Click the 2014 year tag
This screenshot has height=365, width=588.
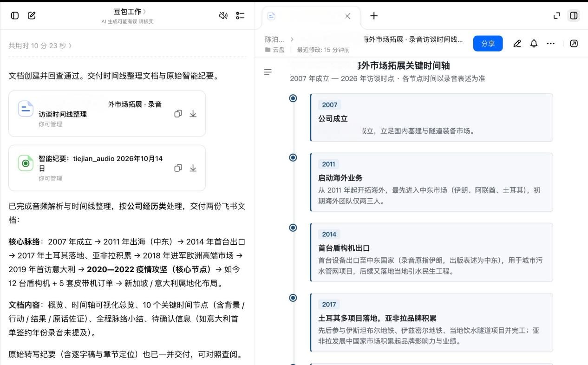(329, 234)
